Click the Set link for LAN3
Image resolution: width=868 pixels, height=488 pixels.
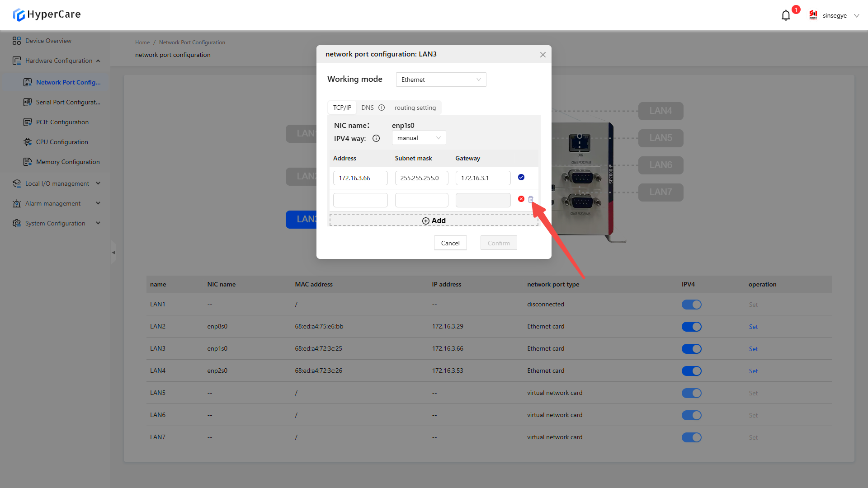(753, 349)
